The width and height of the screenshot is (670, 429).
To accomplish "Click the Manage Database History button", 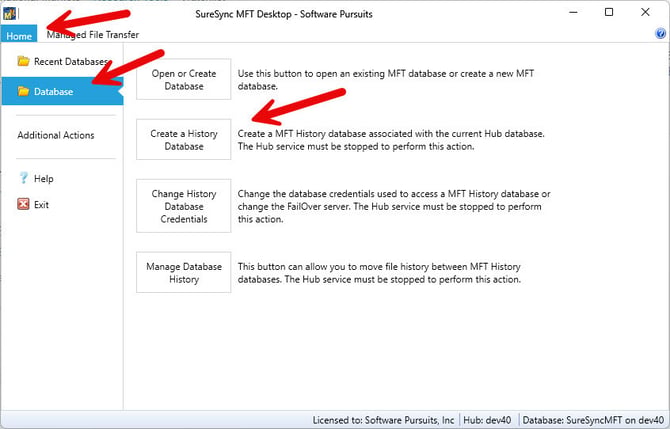I will pyautogui.click(x=184, y=273).
